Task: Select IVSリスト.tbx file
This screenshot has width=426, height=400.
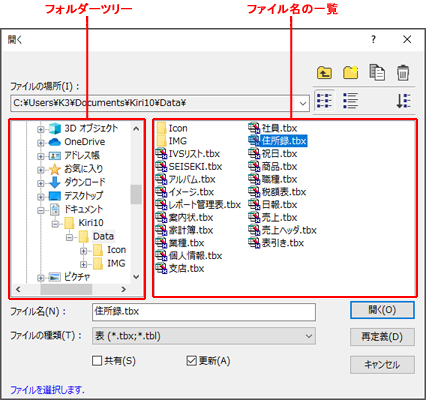Action: coord(188,154)
